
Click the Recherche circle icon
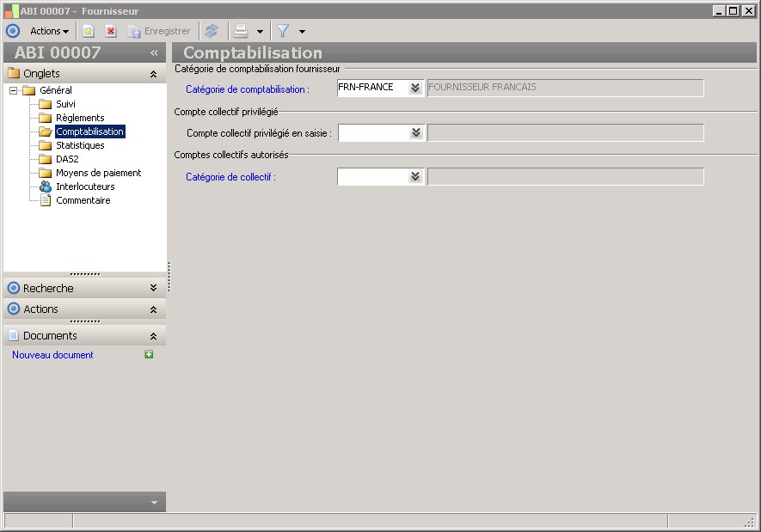click(x=14, y=288)
